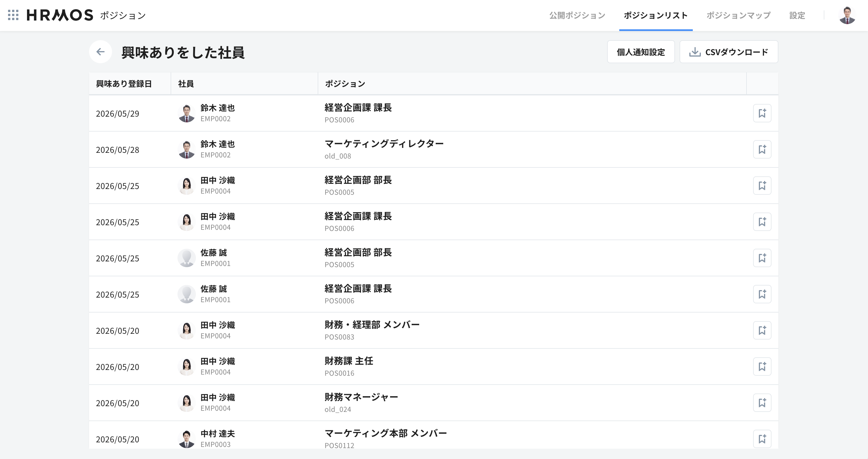
Task: Bookmark 田中 沙織's 経営企画部 部長 row
Action: point(762,186)
